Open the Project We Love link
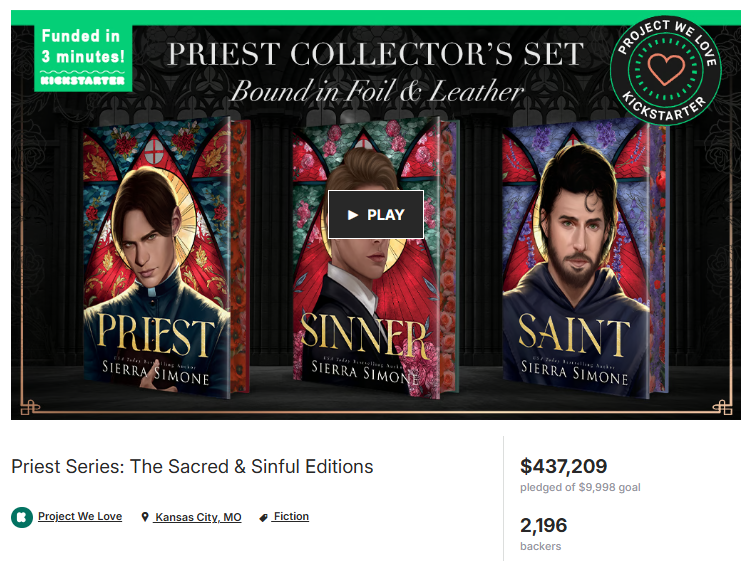Viewport: 749px width, 561px height. pos(80,517)
